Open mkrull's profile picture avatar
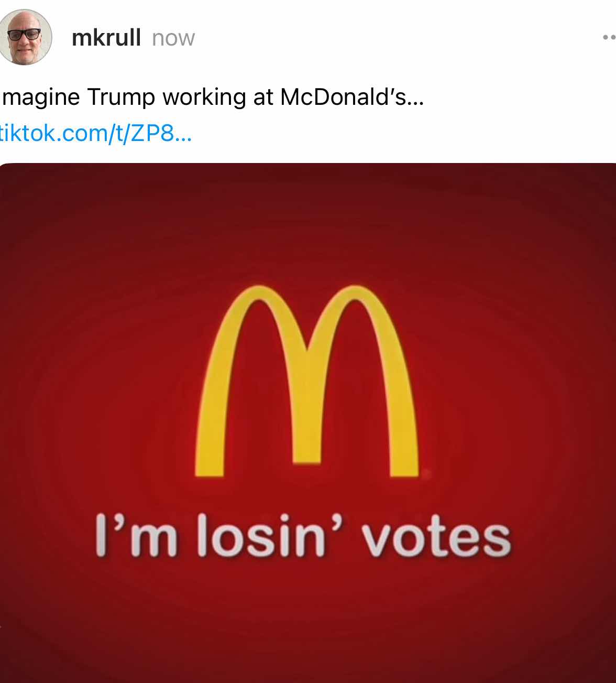Screen dimensions: 616x683 26,37
